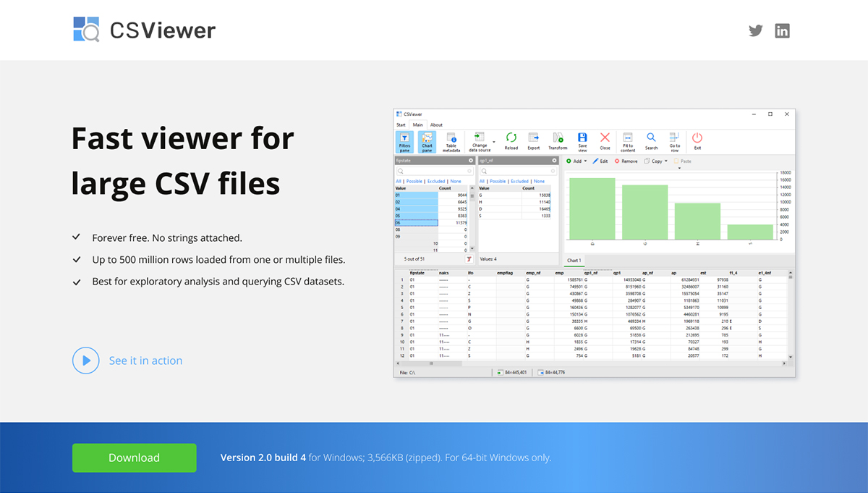Screen dimensions: 868x493
Task: Click the qp1_nf filter search field
Action: [x=518, y=171]
